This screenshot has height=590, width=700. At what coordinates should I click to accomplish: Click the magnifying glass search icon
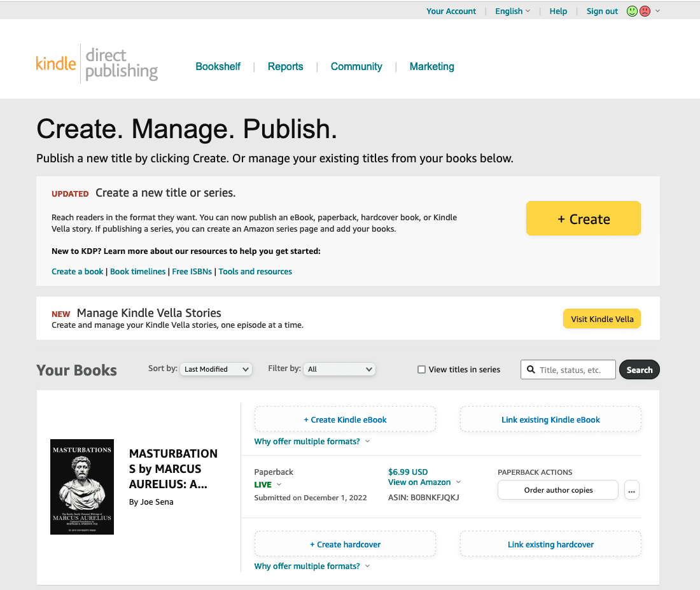pos(531,369)
